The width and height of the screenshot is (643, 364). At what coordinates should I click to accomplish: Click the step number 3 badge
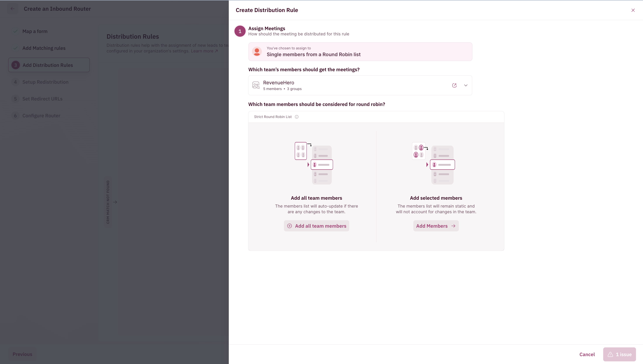point(16,65)
